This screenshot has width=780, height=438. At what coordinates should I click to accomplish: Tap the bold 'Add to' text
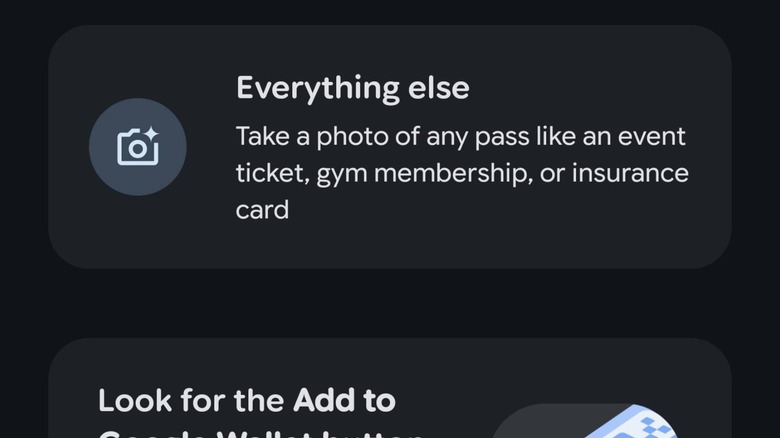[344, 400]
